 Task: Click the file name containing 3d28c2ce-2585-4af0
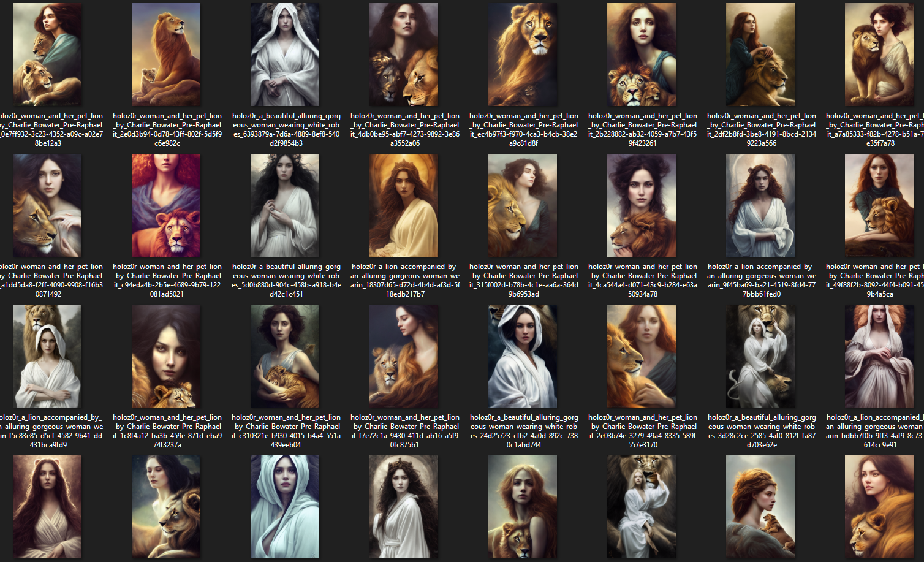(762, 431)
